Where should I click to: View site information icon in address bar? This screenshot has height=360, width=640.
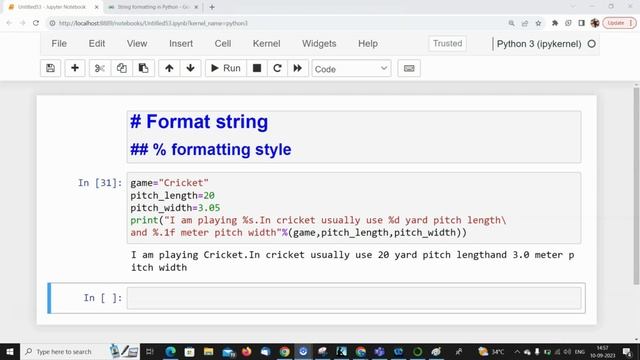[52, 23]
